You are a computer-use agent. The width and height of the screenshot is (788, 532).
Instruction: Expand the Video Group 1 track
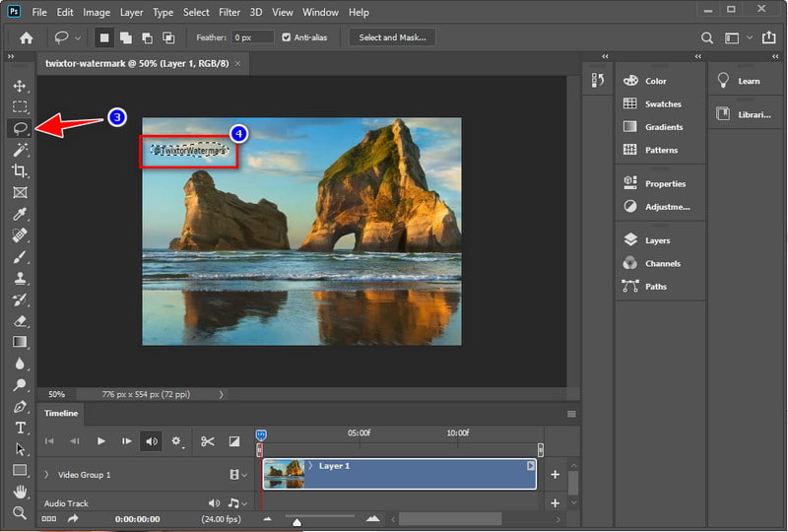pyautogui.click(x=46, y=474)
